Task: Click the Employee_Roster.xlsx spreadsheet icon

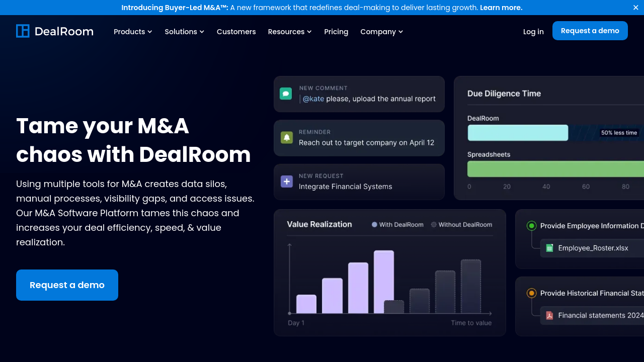Action: click(x=549, y=248)
